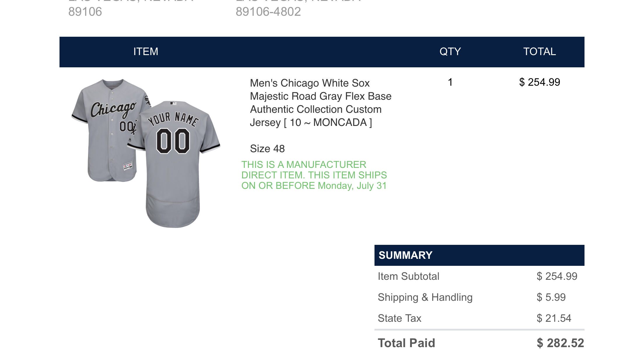Click the $282.52 total paid amount
Screen dimensions: 644x362
[x=560, y=343]
